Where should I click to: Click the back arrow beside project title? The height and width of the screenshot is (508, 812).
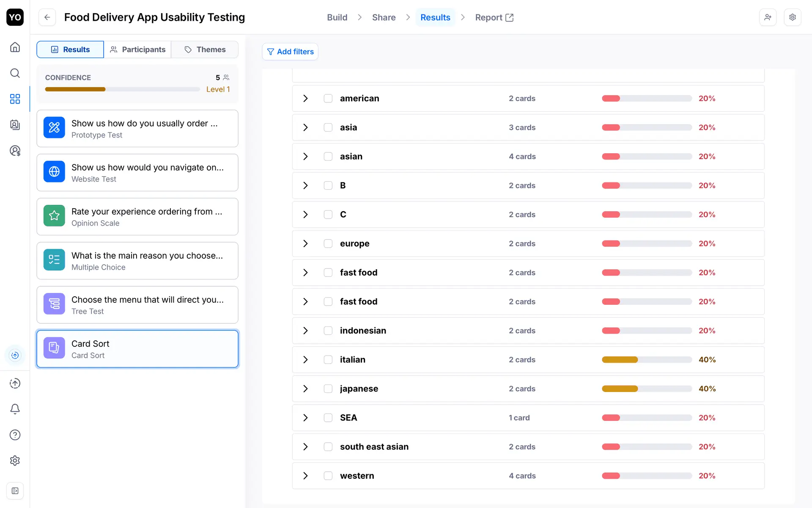click(x=47, y=17)
